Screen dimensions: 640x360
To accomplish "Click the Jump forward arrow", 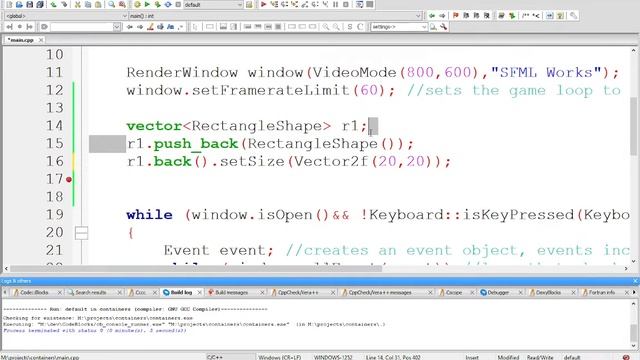I will click(442, 16).
